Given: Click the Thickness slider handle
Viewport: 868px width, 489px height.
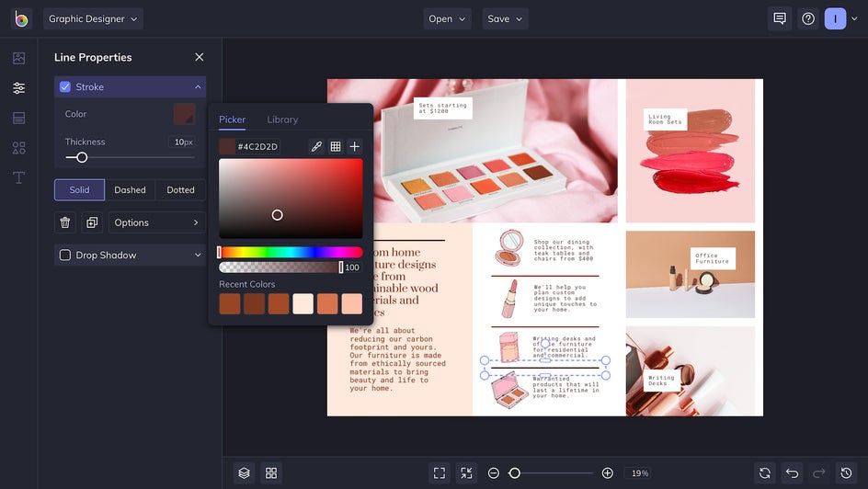Looking at the screenshot, I should click(82, 158).
